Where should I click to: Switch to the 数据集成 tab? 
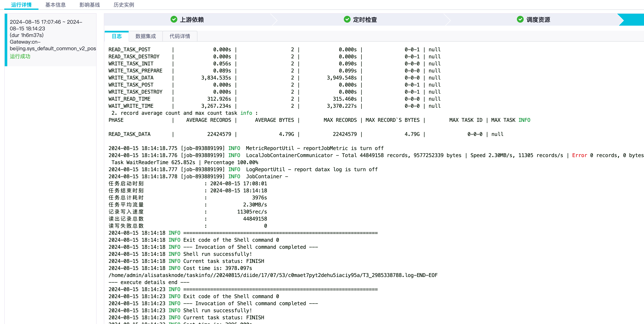click(146, 36)
